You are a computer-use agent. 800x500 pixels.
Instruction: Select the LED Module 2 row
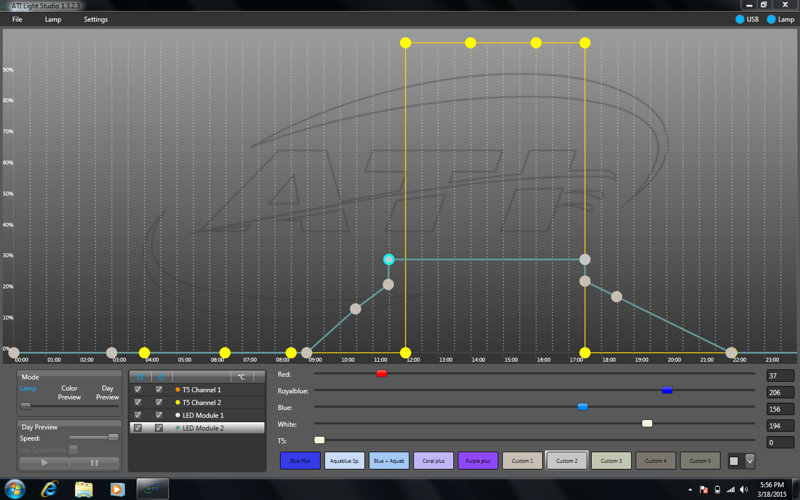(197, 428)
